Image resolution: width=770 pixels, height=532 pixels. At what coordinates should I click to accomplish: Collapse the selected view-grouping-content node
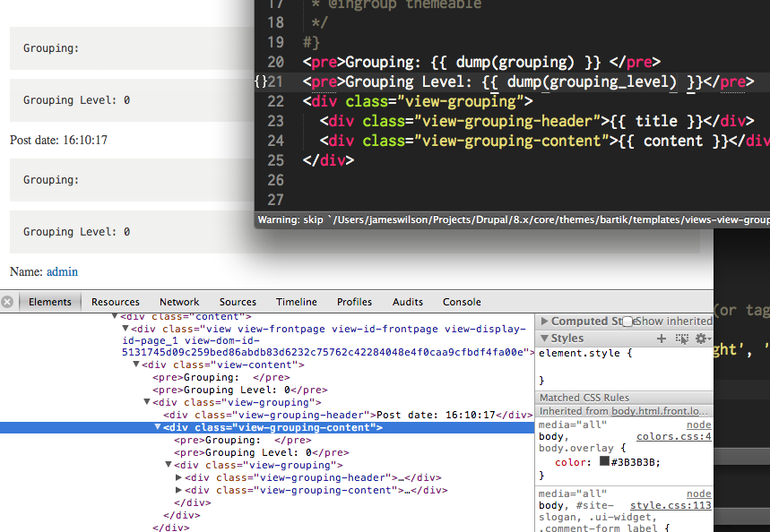158,427
